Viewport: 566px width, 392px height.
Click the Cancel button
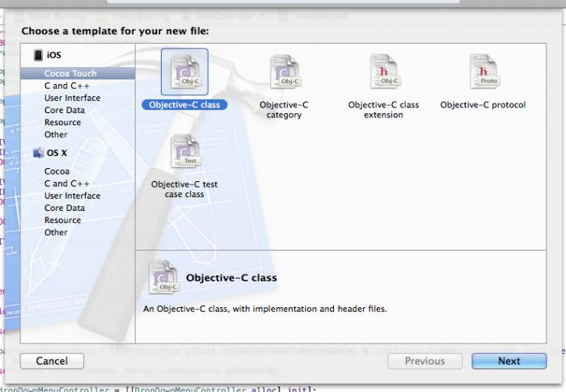(x=52, y=361)
